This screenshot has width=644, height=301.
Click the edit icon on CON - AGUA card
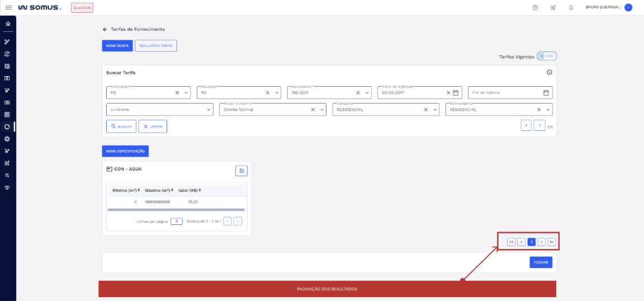coord(241,171)
